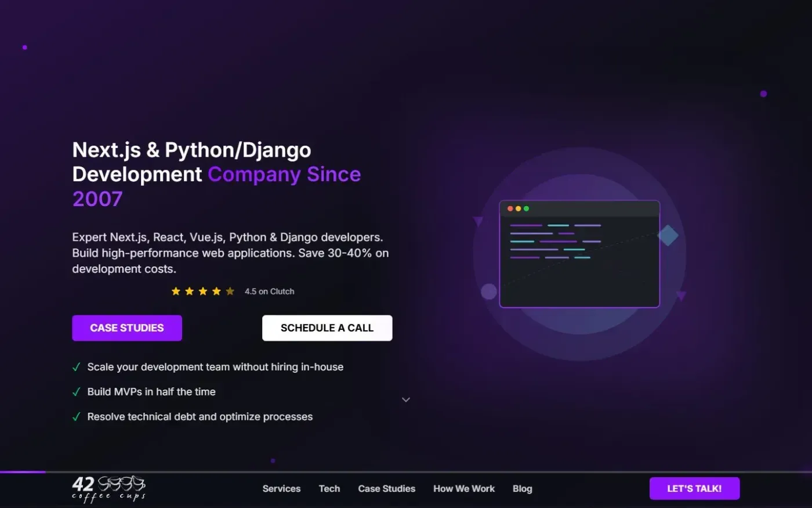Click the red dot in code window
The image size is (812, 508).
point(510,208)
